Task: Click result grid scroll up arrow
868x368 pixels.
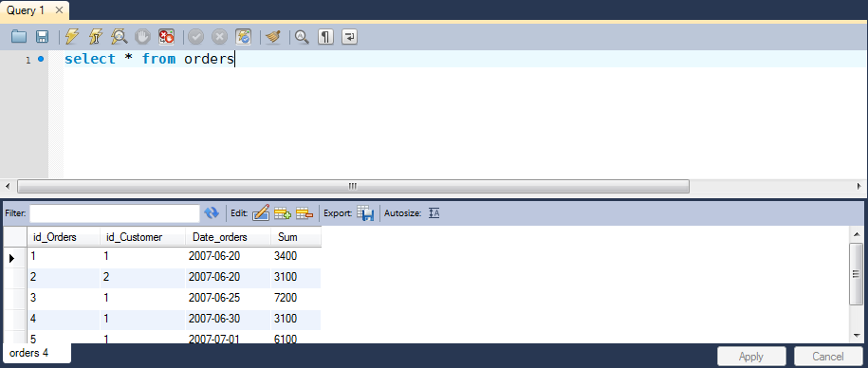Action: [856, 234]
